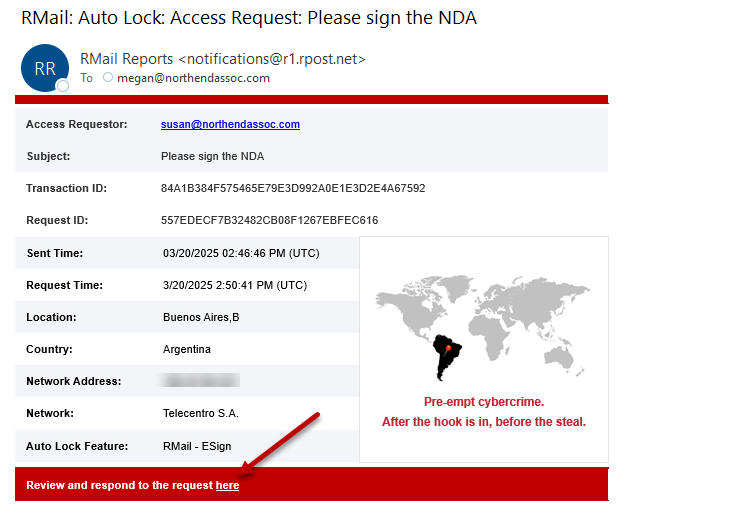
Task: Click the Sent Time value 03/20/2025
Action: tap(241, 253)
